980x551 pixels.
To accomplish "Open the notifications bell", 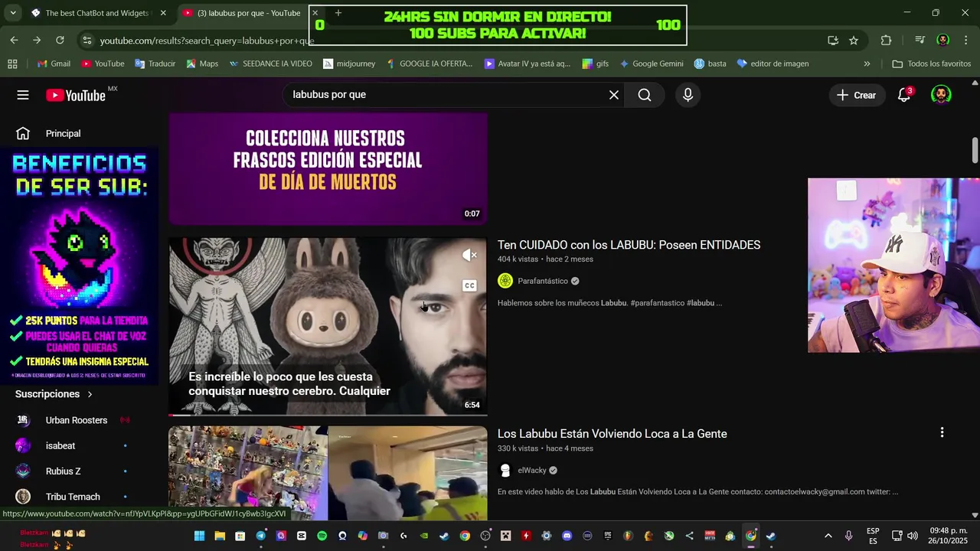I will pos(904,95).
